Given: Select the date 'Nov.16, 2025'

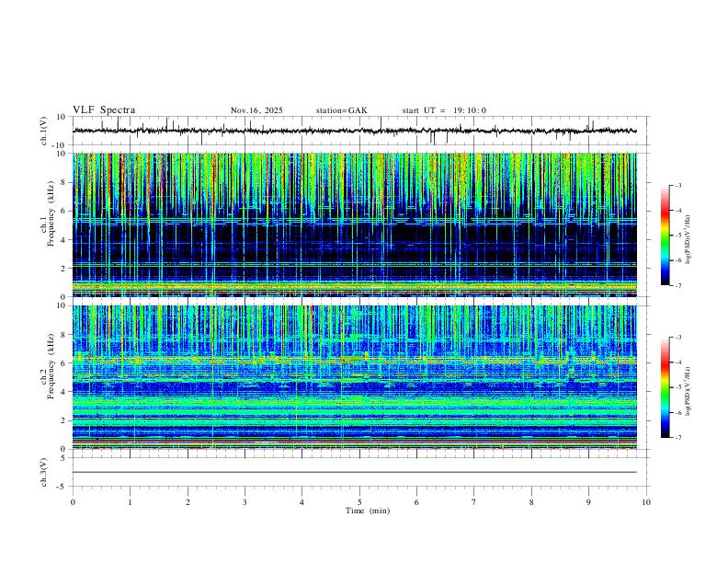Looking at the screenshot, I should [256, 110].
